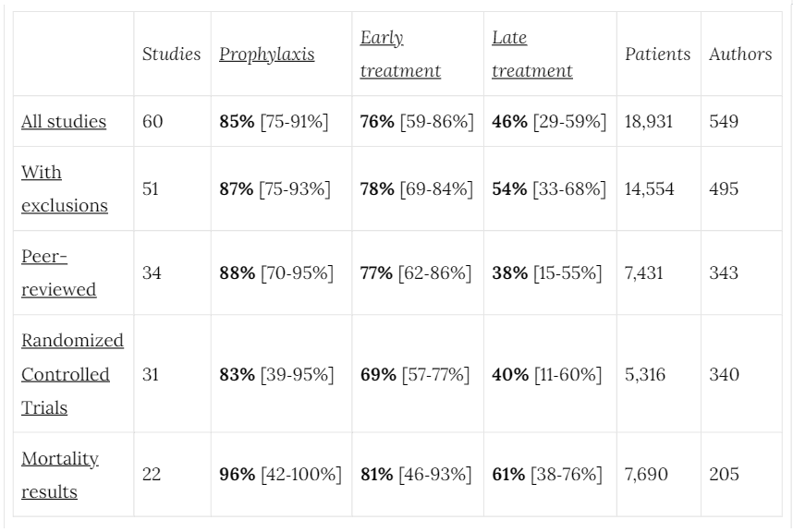Image resolution: width=793 pixels, height=532 pixels.
Task: Click the 7,690 patients cell
Action: pyautogui.click(x=645, y=475)
